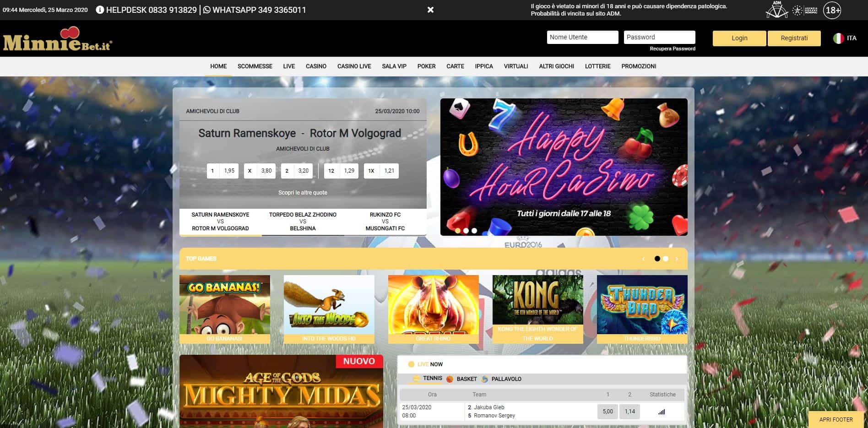Screen dimensions: 868x428
Task: Click the Recupera Password link
Action: (672, 49)
